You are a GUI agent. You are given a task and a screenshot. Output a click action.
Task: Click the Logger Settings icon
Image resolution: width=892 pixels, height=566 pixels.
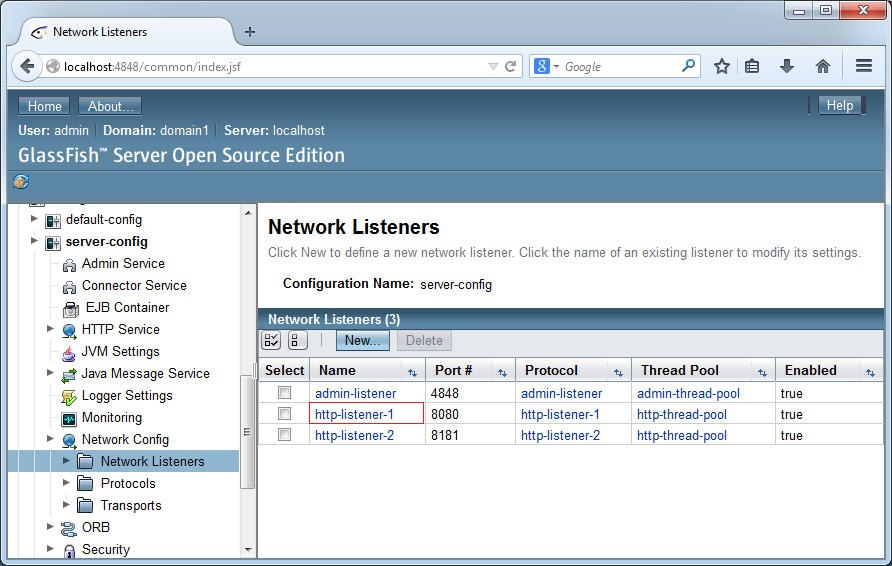pos(69,397)
